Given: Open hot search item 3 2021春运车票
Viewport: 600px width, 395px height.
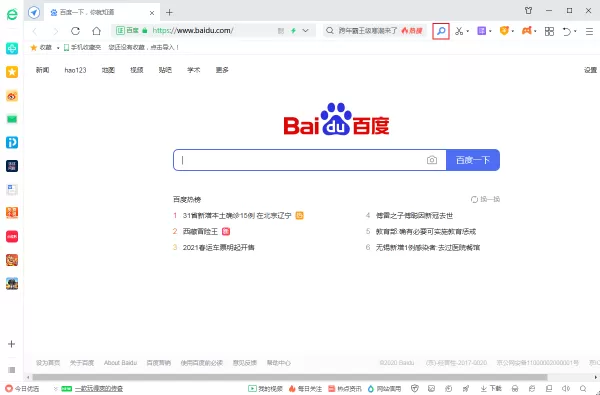Looking at the screenshot, I should 218,248.
